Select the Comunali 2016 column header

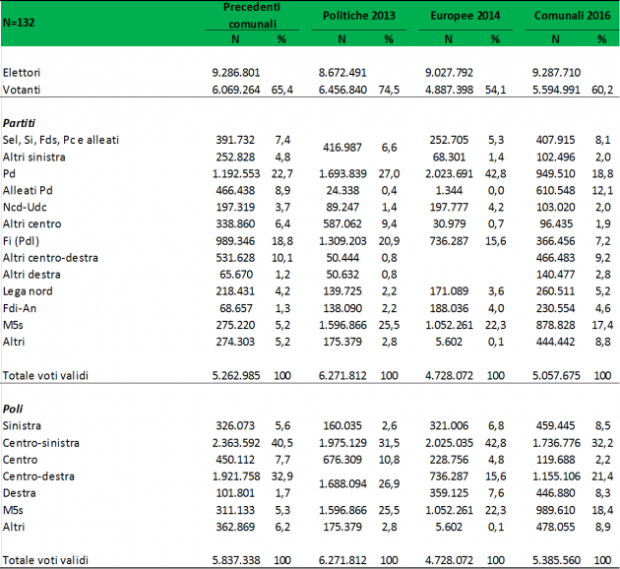click(572, 15)
